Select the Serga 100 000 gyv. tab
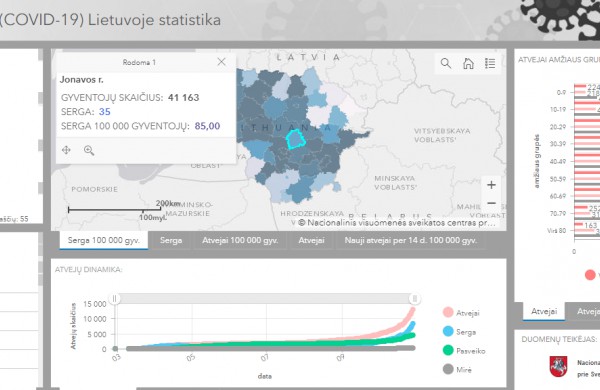 [x=104, y=240]
